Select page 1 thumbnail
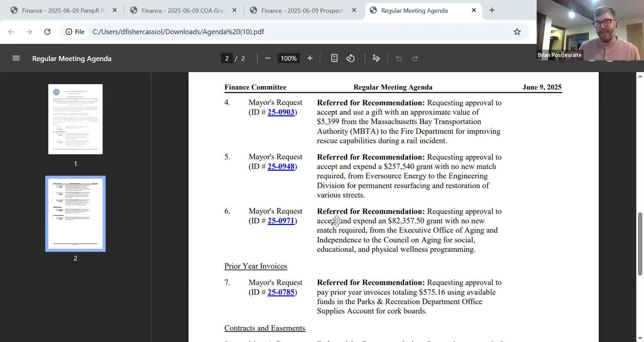The width and height of the screenshot is (644, 342). (75, 119)
